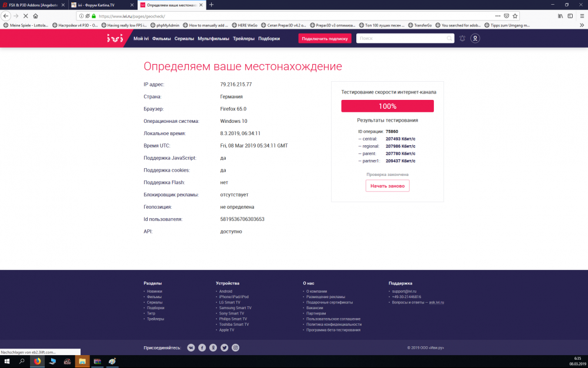Click the Odnoklassniki social icon

(x=213, y=347)
